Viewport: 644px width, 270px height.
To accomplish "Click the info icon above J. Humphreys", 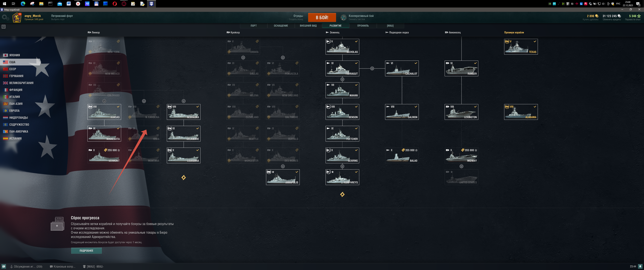I will tap(342, 166).
